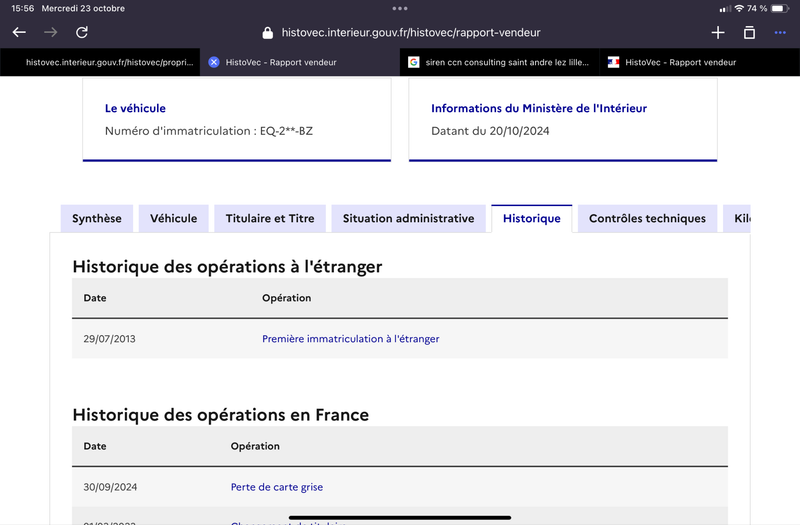Click the Date header in the étranger table
Image resolution: width=800 pixels, height=525 pixels.
tap(95, 298)
